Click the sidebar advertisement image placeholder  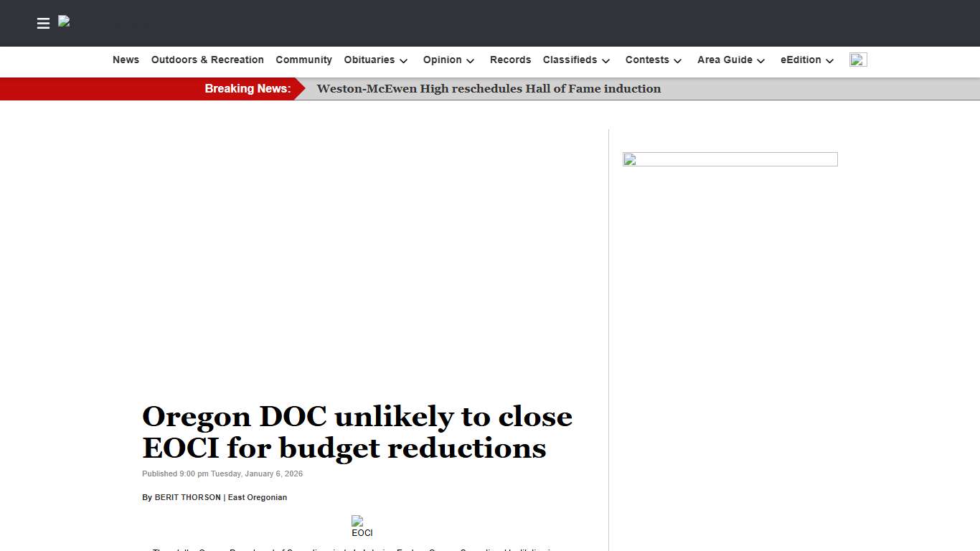coord(730,159)
